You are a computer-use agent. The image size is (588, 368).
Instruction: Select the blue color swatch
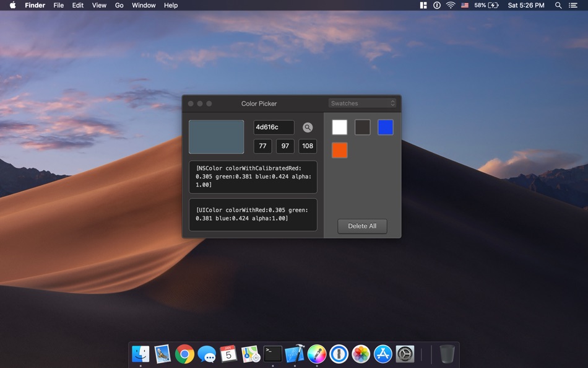click(386, 128)
